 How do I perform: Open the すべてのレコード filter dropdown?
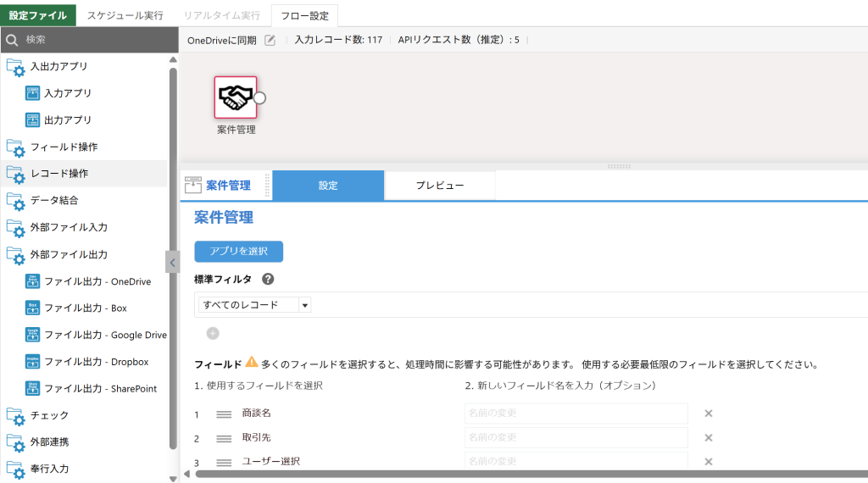(x=254, y=305)
